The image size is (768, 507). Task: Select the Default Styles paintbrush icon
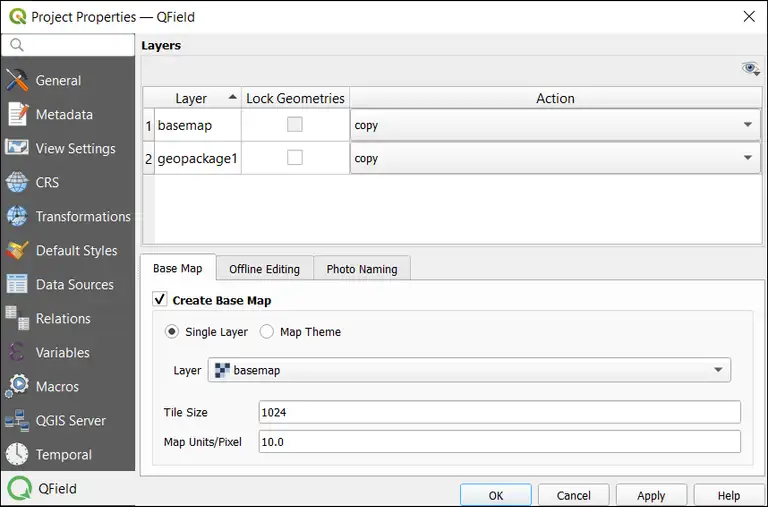pos(17,250)
